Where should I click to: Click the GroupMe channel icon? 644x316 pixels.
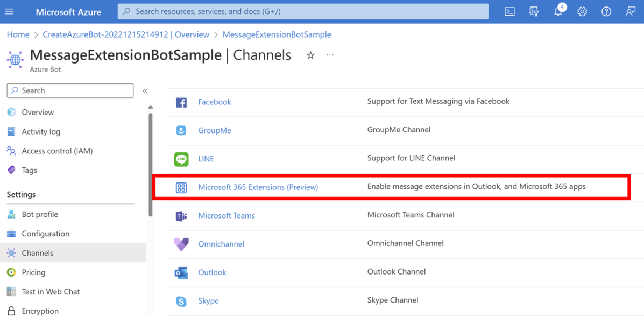tap(181, 131)
